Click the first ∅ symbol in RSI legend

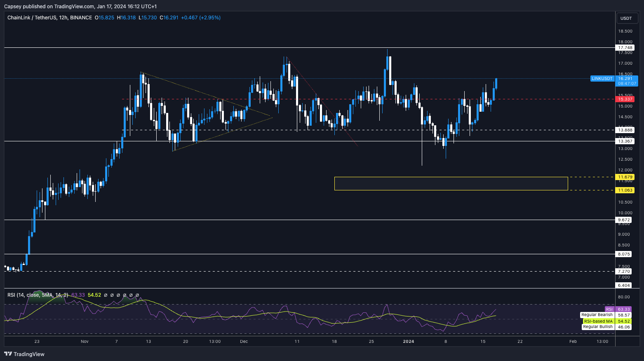click(x=106, y=295)
